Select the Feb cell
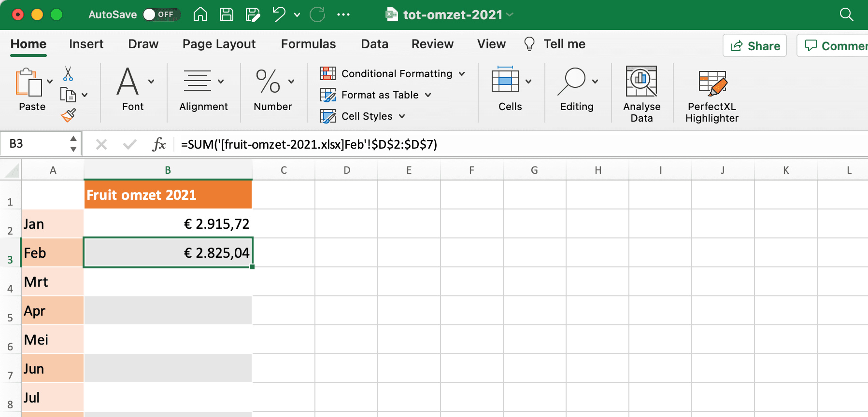868x417 pixels. (53, 252)
